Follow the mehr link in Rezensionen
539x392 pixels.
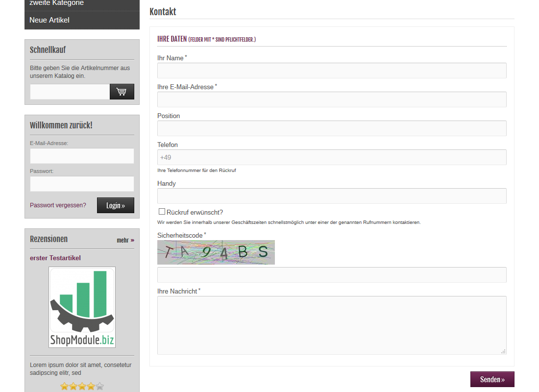click(125, 240)
